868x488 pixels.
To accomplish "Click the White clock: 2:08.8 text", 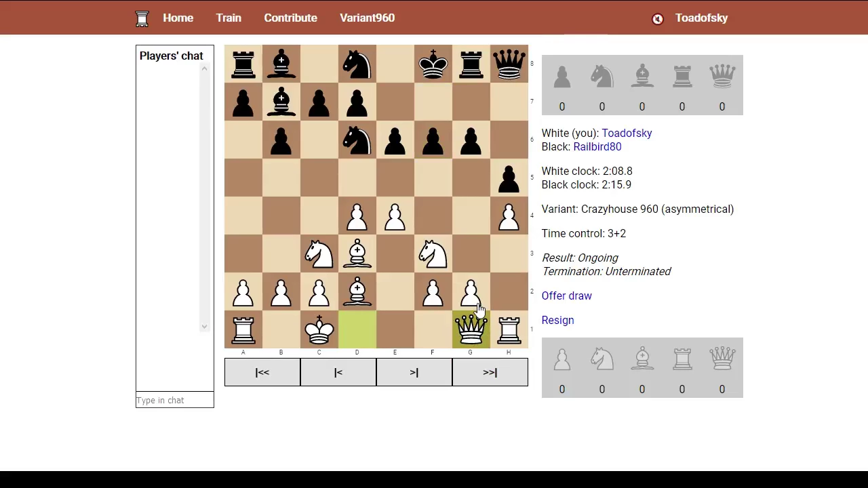I will (x=587, y=171).
